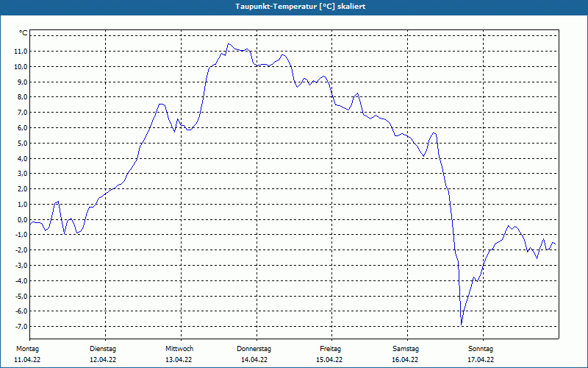The height and width of the screenshot is (368, 588).
Task: Click the 'Freitag' day label
Action: 330,349
